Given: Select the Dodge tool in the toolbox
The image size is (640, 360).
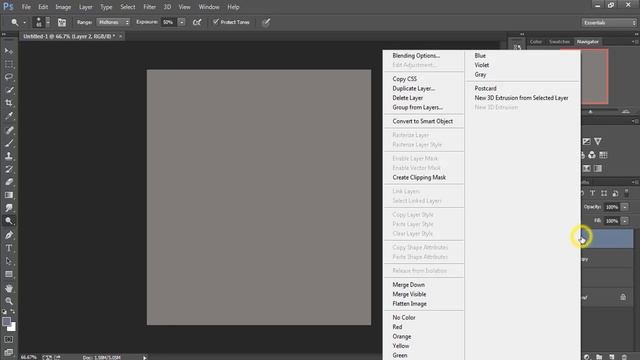Looking at the screenshot, I should (9, 221).
